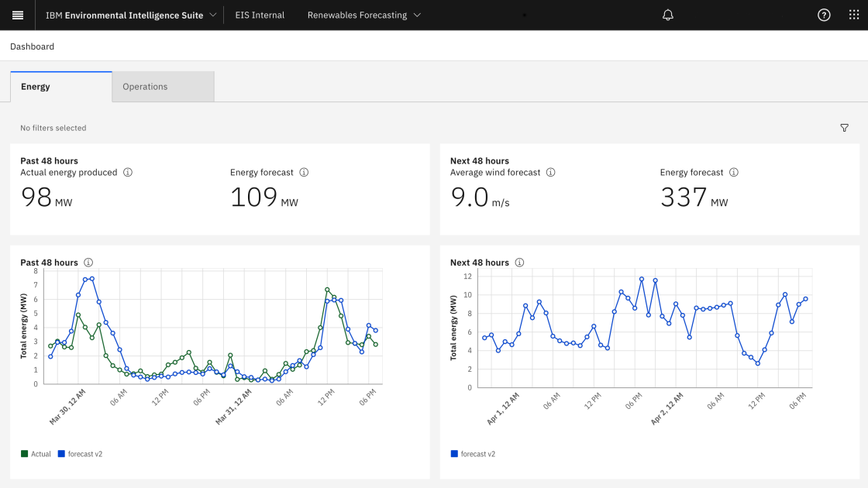Expand the Environmental Intelligence Suite dropdown

[214, 15]
